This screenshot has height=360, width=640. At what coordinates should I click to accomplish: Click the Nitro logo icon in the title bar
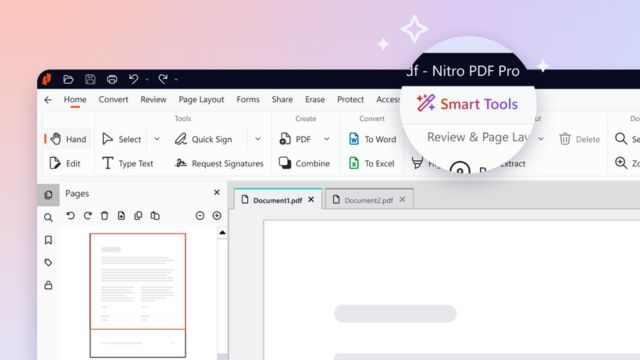click(47, 79)
